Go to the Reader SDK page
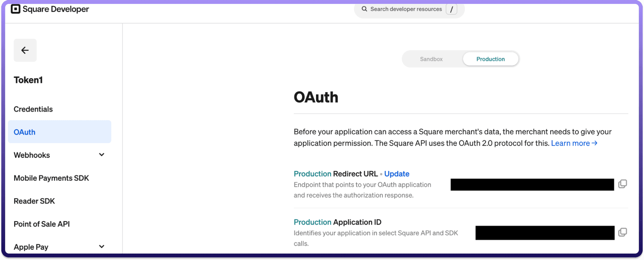This screenshot has height=260, width=644. pyautogui.click(x=34, y=201)
